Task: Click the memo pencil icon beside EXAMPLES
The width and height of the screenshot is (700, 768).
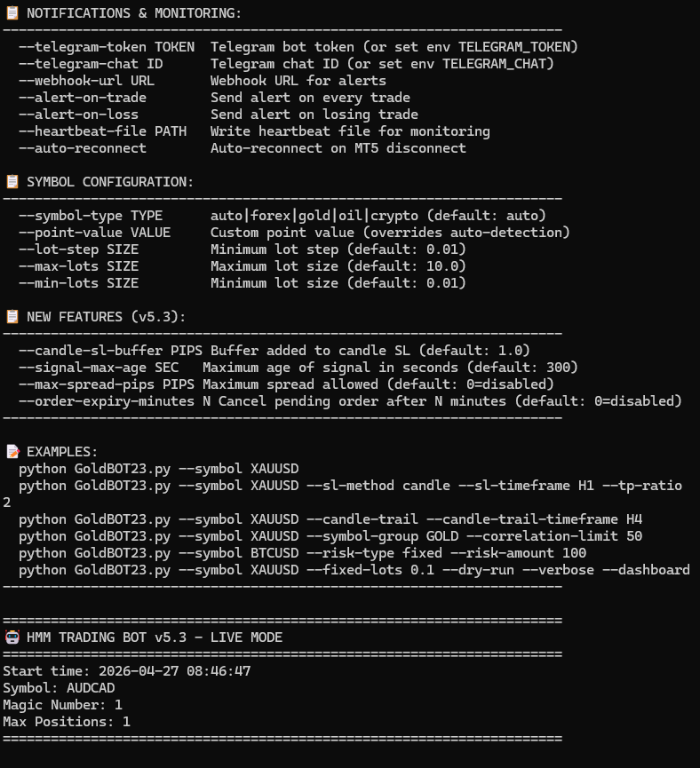Action: point(12,451)
